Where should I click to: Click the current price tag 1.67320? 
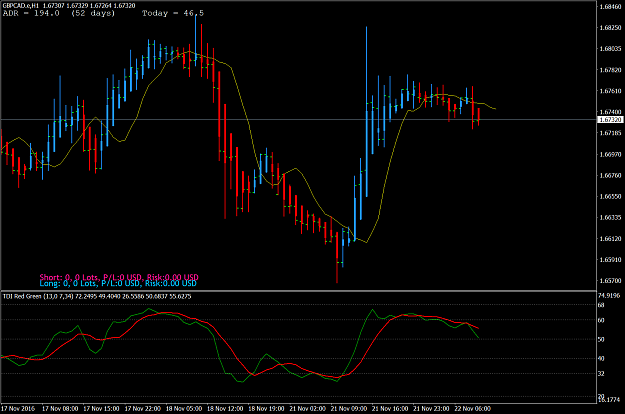(610, 120)
